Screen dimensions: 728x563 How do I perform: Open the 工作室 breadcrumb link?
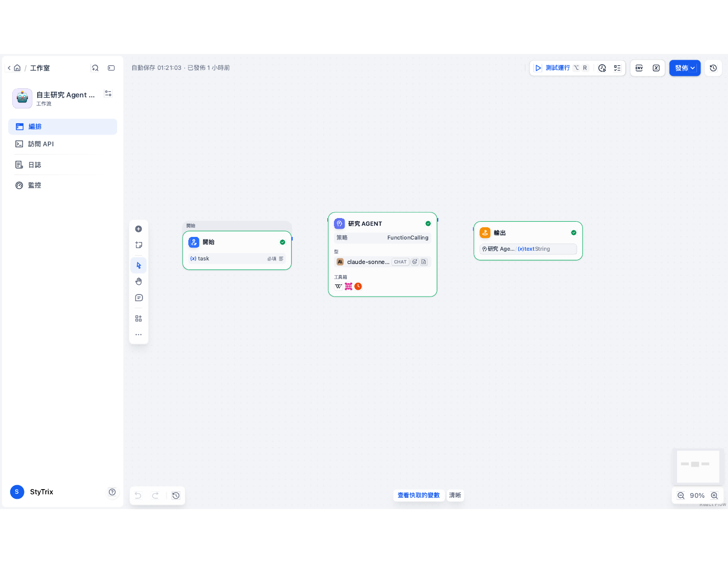click(40, 68)
